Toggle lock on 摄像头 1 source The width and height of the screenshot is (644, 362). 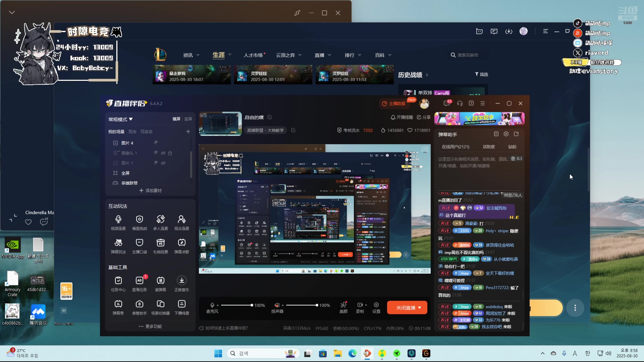(170, 153)
